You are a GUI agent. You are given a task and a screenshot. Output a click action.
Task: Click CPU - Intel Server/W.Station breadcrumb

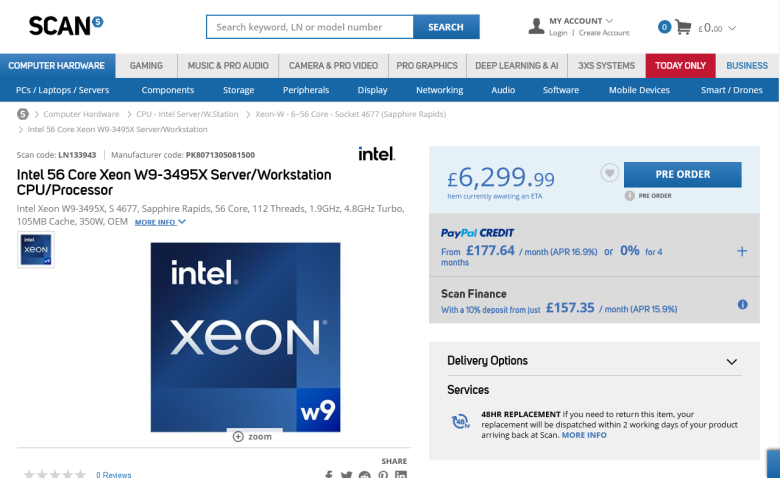[187, 114]
